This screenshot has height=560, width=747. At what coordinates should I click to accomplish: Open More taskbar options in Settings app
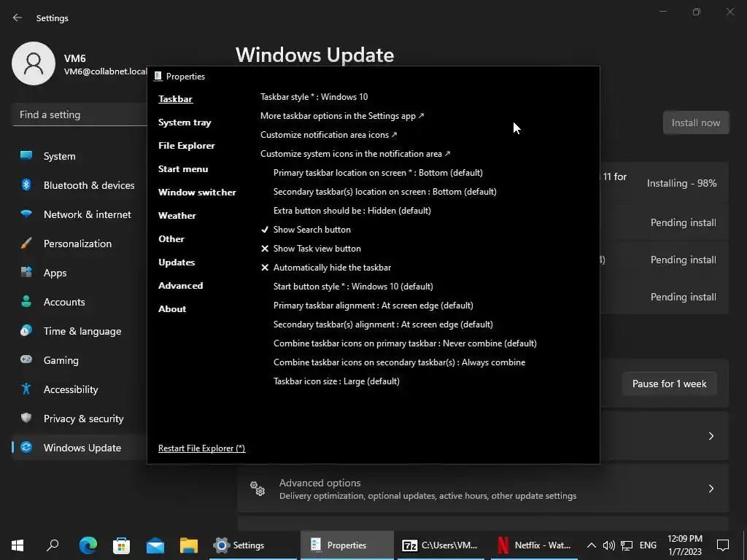[x=342, y=116]
